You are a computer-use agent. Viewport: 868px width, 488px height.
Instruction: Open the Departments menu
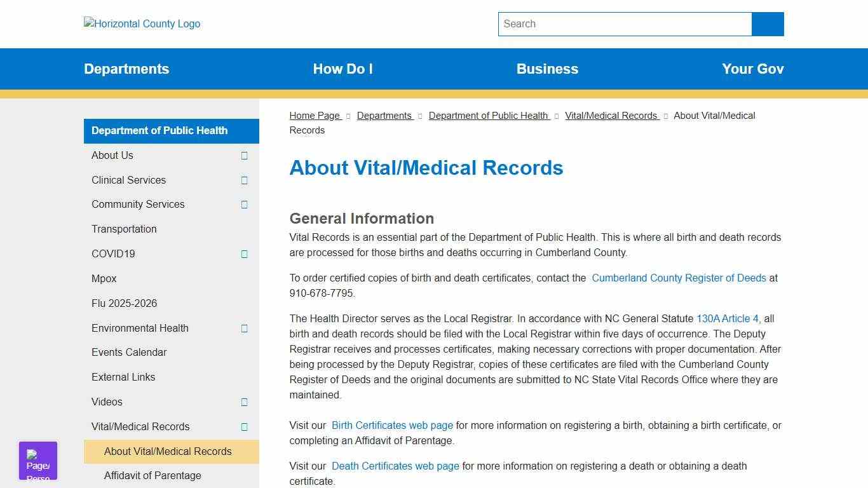(x=126, y=69)
